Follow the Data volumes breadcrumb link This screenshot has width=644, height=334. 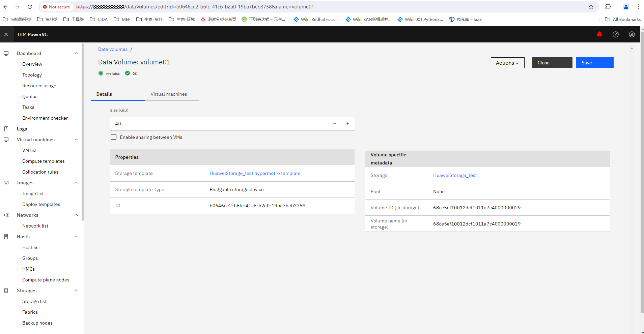coord(113,49)
